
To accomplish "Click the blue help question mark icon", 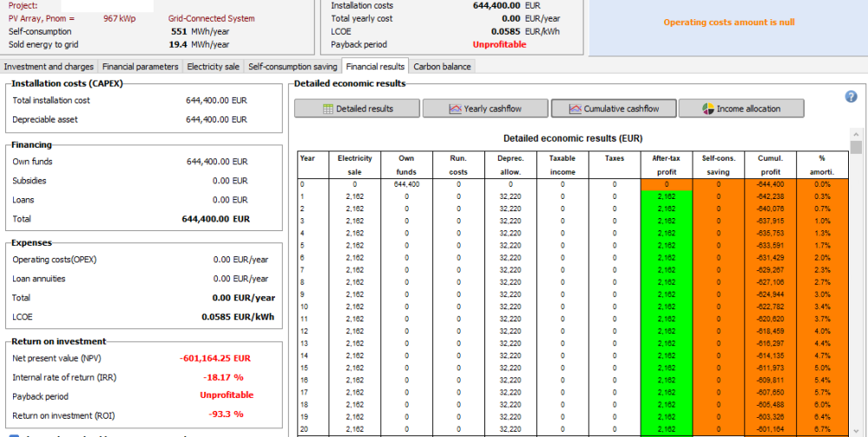I will click(851, 96).
